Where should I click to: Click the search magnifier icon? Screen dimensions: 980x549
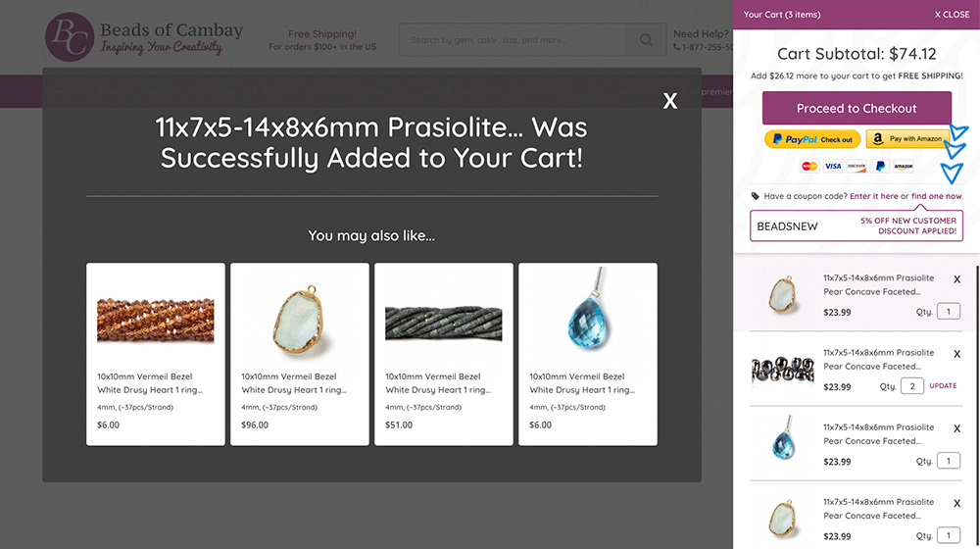pos(646,40)
